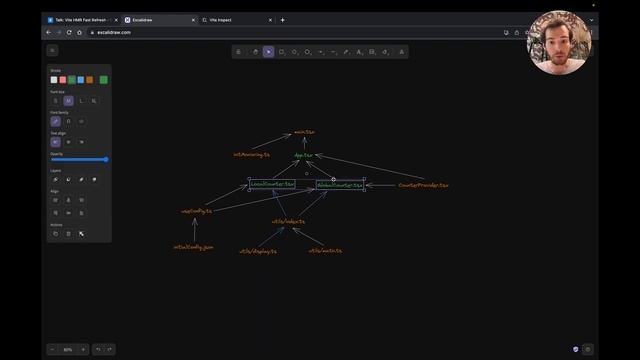Align selected elements right

click(81, 200)
